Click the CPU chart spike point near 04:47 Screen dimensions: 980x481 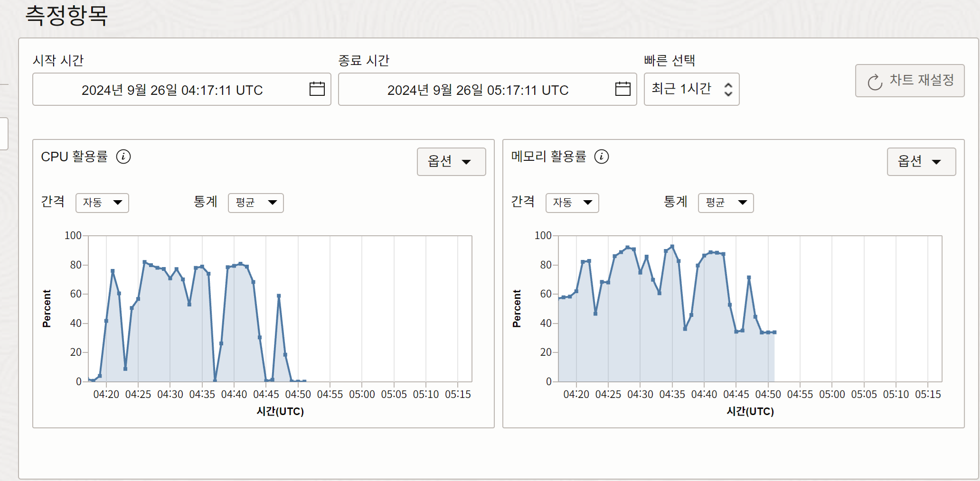click(x=279, y=296)
